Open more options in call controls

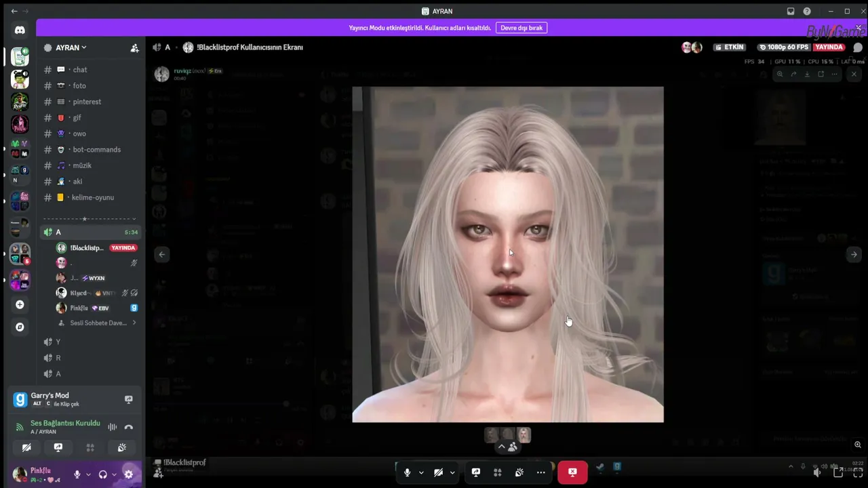tap(540, 472)
